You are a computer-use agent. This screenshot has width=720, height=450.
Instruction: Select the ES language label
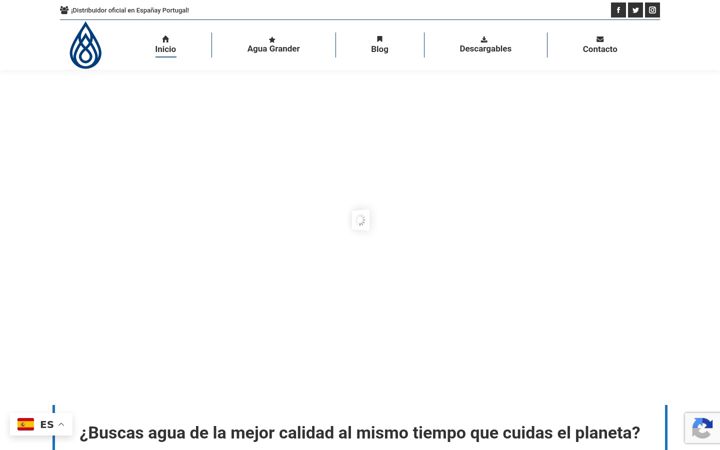(x=47, y=424)
